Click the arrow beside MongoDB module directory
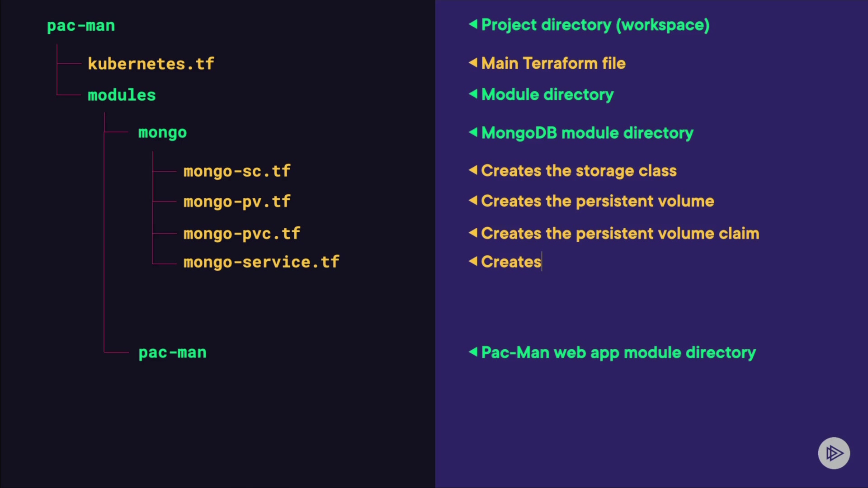The image size is (868, 488). (473, 132)
